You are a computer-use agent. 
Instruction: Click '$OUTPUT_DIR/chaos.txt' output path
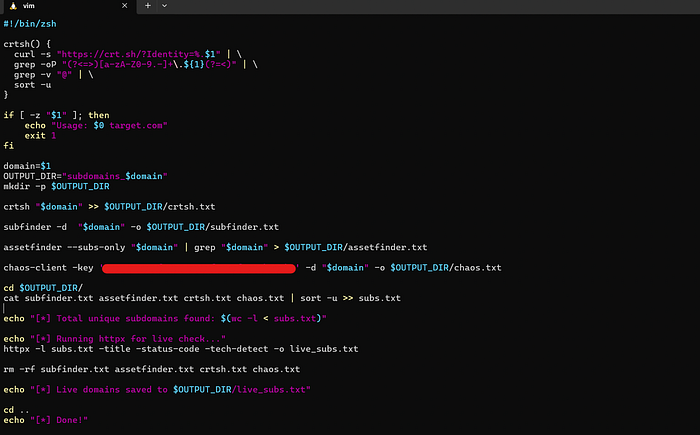(x=446, y=268)
